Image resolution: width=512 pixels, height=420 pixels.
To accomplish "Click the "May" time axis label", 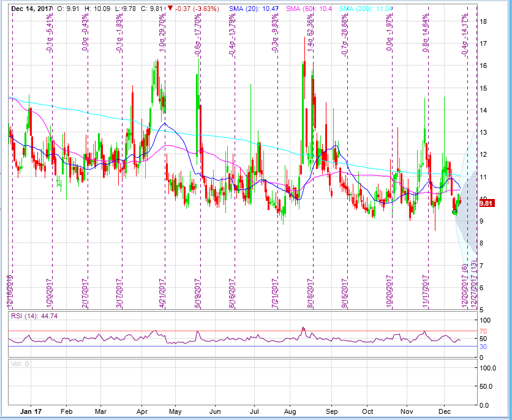I will 175,411.
